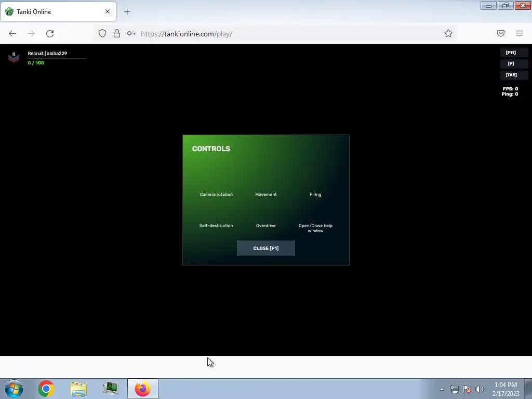
Task: Open the taskbar clock showing 1:04 PM
Action: coord(506,389)
